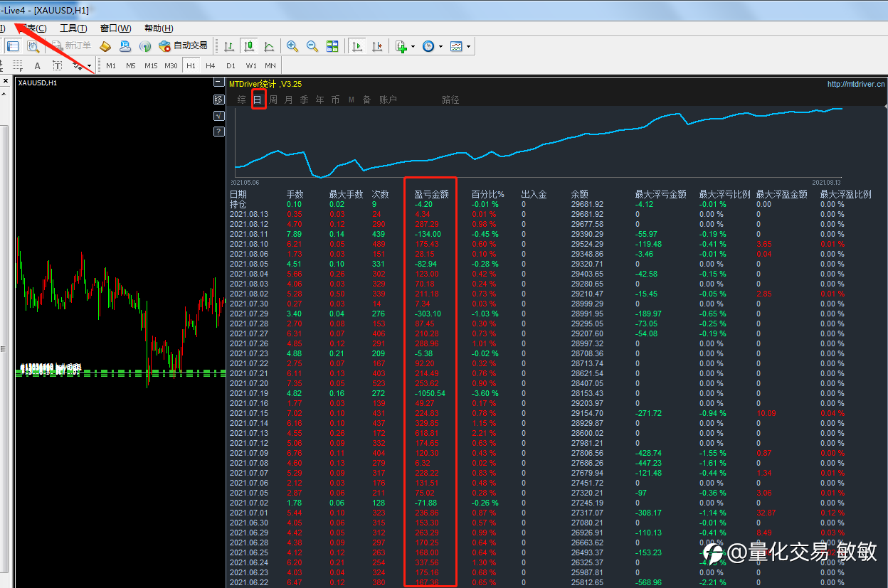Click the 自动交易 auto trading button
This screenshot has height=588, width=888.
pyautogui.click(x=184, y=46)
